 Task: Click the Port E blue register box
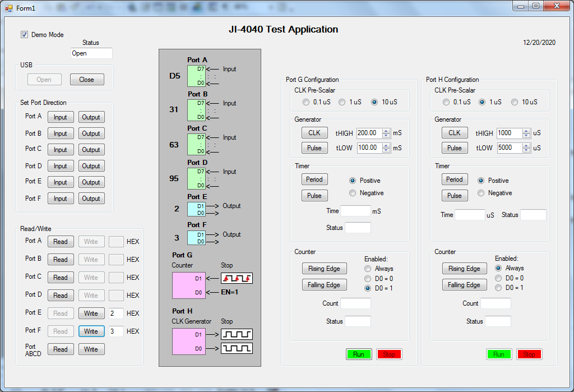click(x=196, y=209)
